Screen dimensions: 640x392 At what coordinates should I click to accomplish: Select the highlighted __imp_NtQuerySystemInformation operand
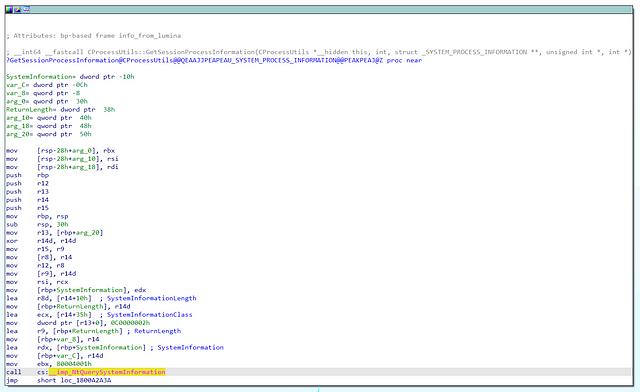[107, 372]
